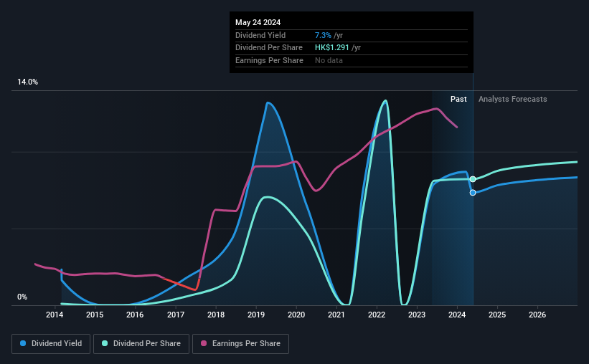Click the 2018 x-axis label
589x364 pixels.
[216, 315]
